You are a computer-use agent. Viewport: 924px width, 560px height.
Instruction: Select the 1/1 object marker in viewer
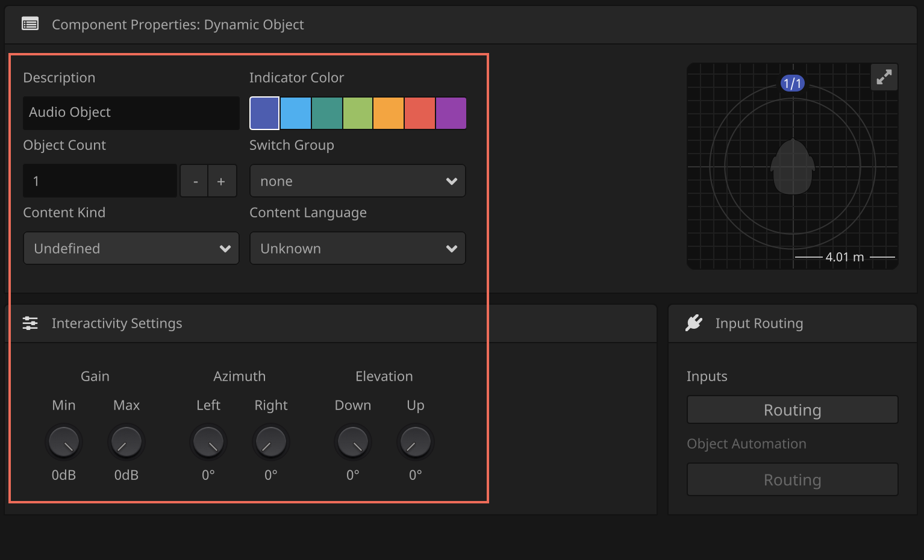pyautogui.click(x=792, y=83)
